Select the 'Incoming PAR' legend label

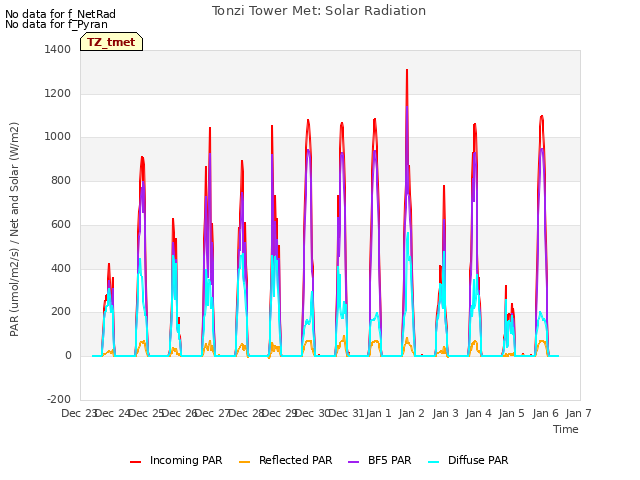(x=186, y=460)
